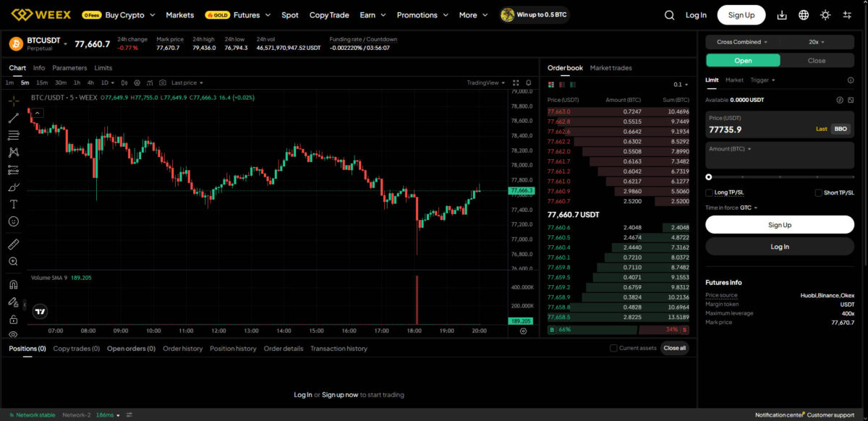Viewport: 868px width, 421px height.
Task: Open the long position forecasting tool
Action: 13,170
